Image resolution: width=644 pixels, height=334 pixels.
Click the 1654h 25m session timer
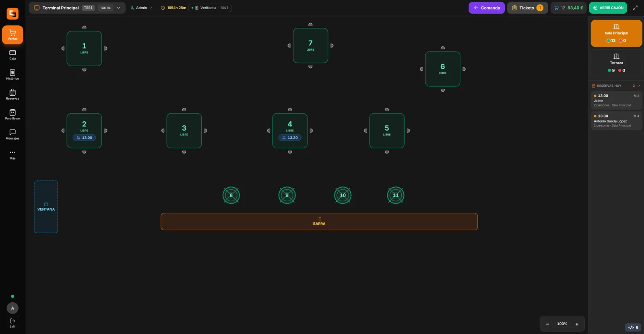point(173,8)
